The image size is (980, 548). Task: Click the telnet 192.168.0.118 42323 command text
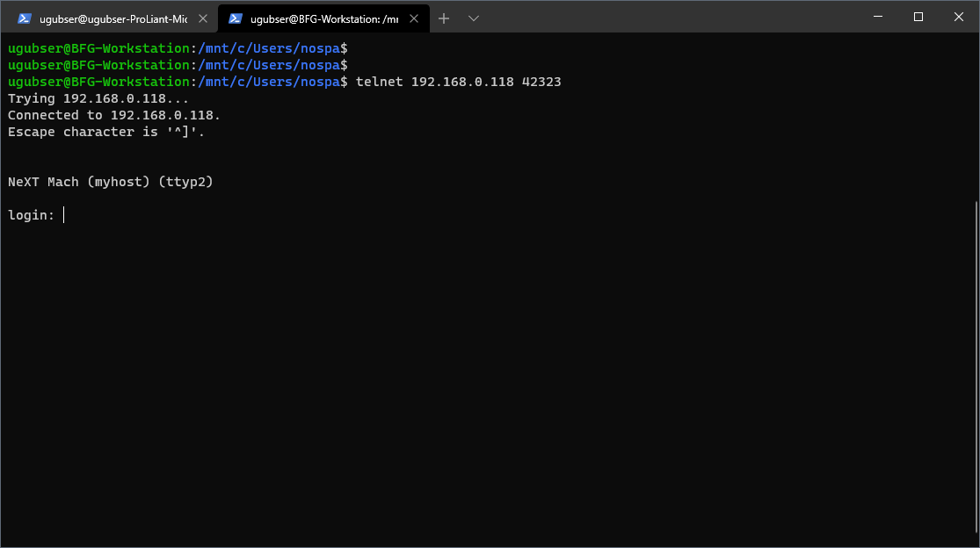click(458, 82)
